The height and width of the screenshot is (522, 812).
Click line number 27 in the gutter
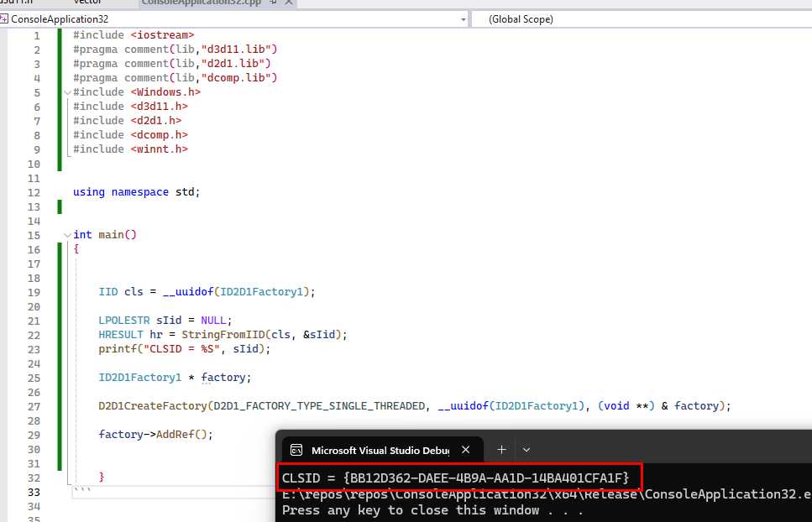pyautogui.click(x=33, y=406)
